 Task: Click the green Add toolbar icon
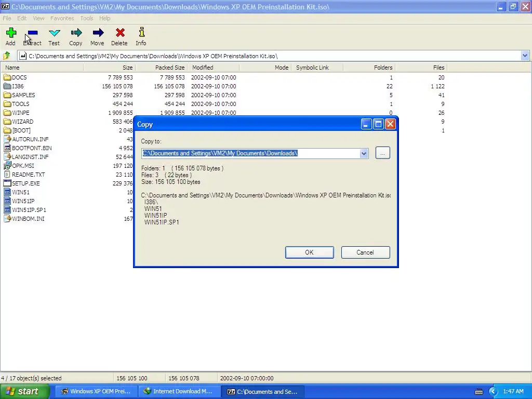coord(11,33)
